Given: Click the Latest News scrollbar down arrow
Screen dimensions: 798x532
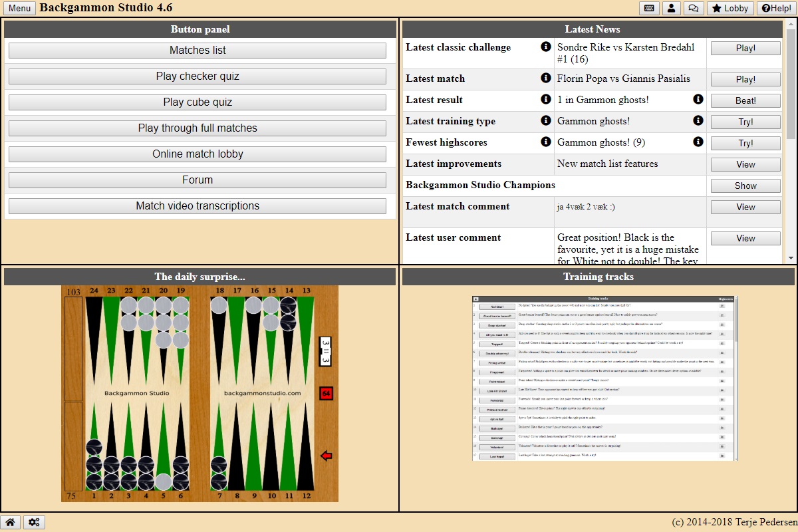Looking at the screenshot, I should 791,258.
